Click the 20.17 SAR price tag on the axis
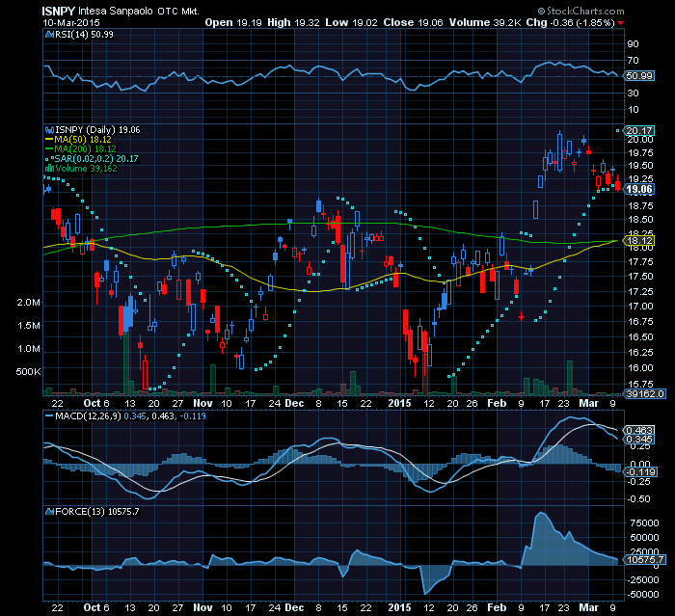Screen dimensions: 675x616 click(639, 130)
